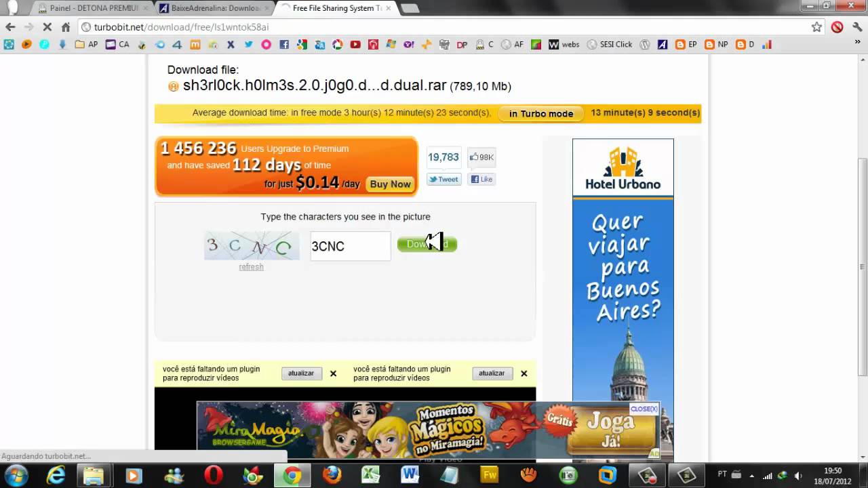
Task: Click the 19,783 tweet count
Action: [x=443, y=157]
